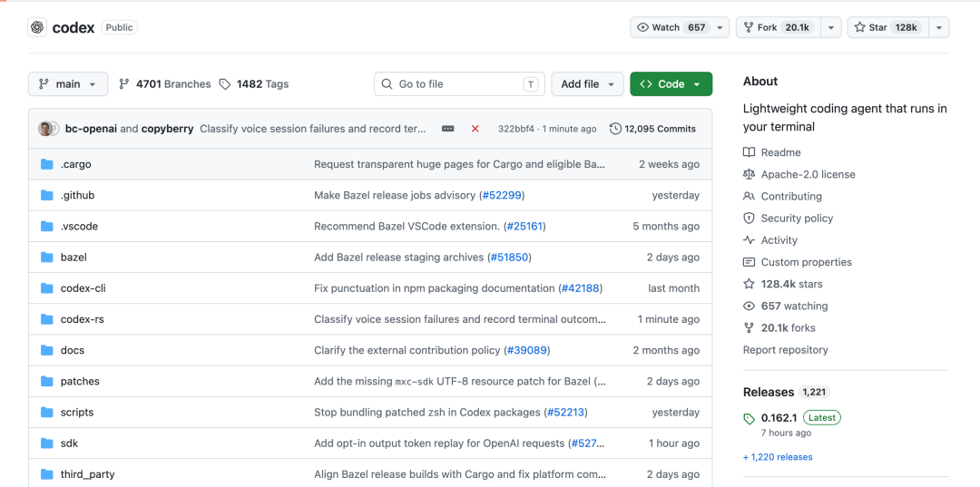This screenshot has width=980, height=487.
Task: Open the docs folder icon
Action: click(x=47, y=350)
